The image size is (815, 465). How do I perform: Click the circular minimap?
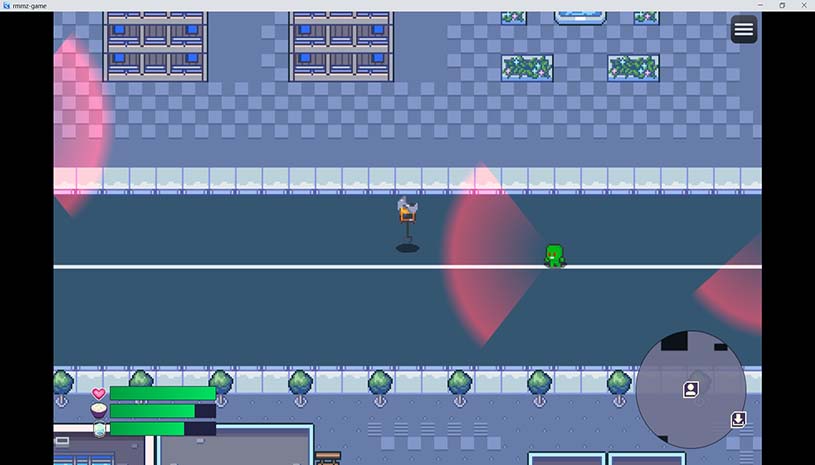(690, 388)
